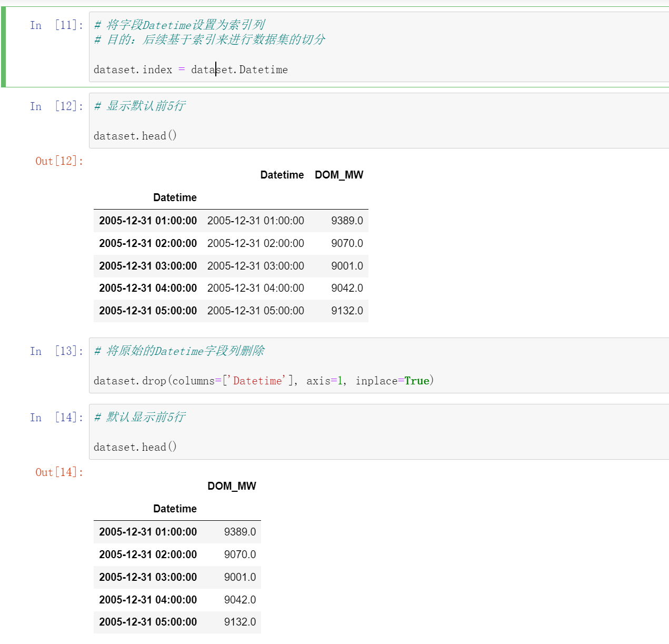Select the In [11] prompt label
This screenshot has width=669, height=644.
[56, 25]
